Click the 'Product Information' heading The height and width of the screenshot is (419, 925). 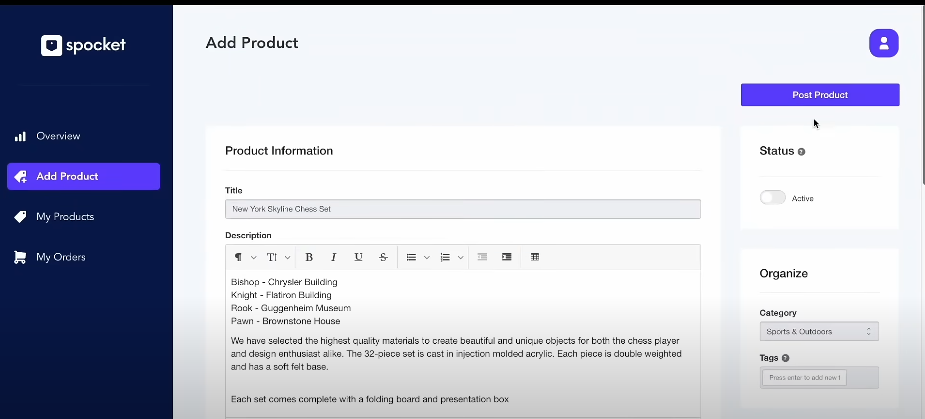tap(279, 151)
